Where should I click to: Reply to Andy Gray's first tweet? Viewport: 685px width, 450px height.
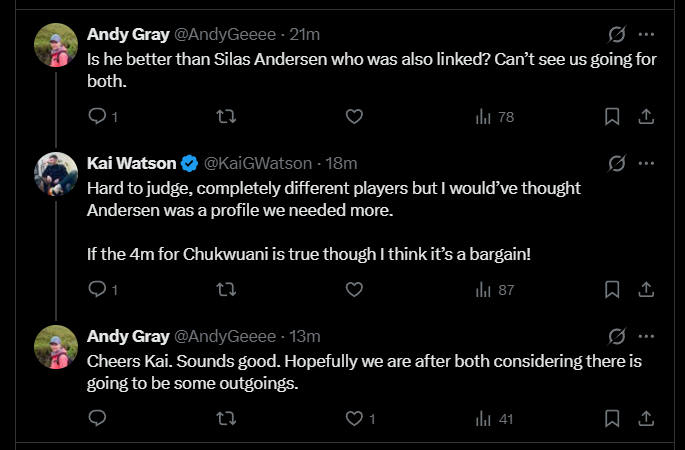(x=97, y=117)
